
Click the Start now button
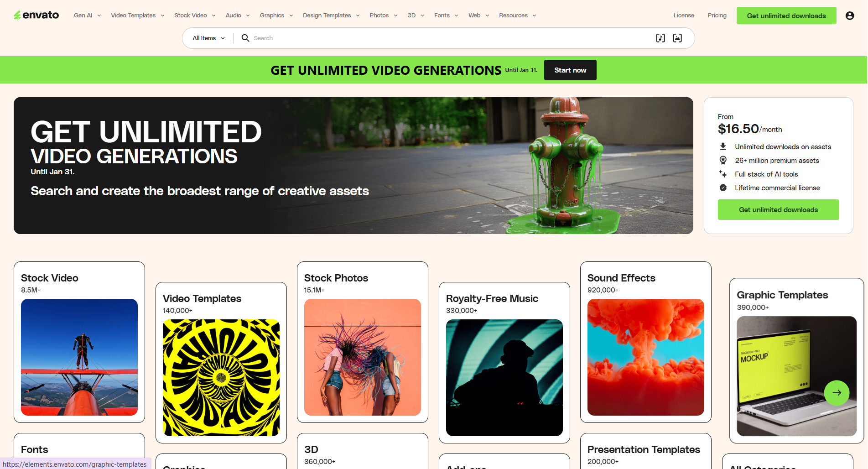[570, 70]
